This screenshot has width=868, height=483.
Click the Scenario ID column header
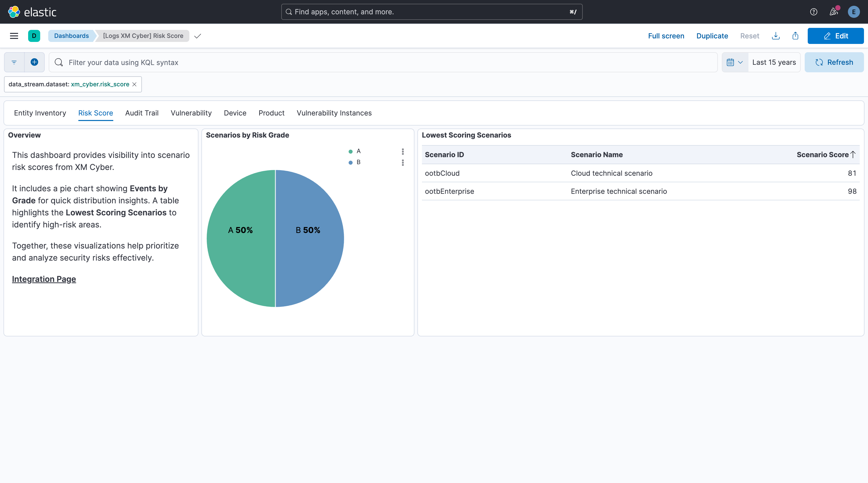coord(444,155)
